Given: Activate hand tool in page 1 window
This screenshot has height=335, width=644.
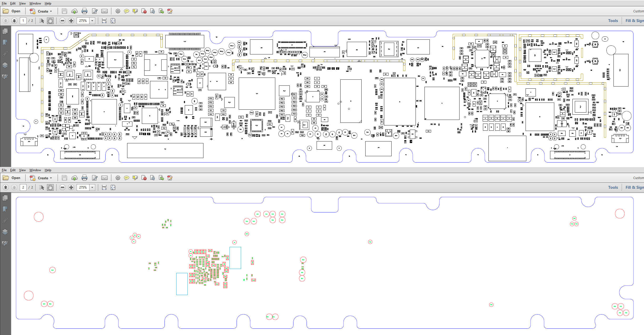Looking at the screenshot, I should [50, 21].
